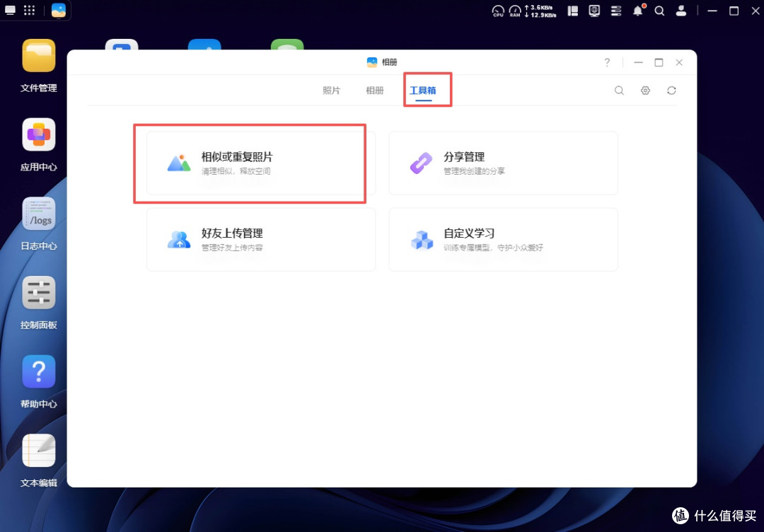Open the Help Center question mark icon
The height and width of the screenshot is (532, 764).
38,371
